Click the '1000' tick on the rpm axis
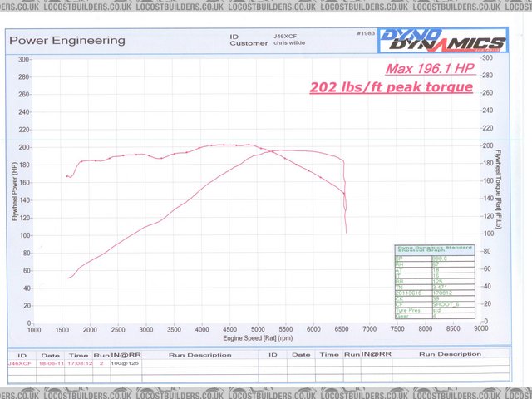532x399 pixels. coord(34,330)
